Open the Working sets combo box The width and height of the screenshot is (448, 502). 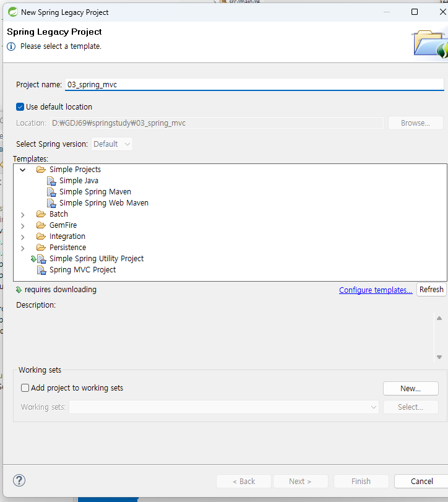click(224, 407)
